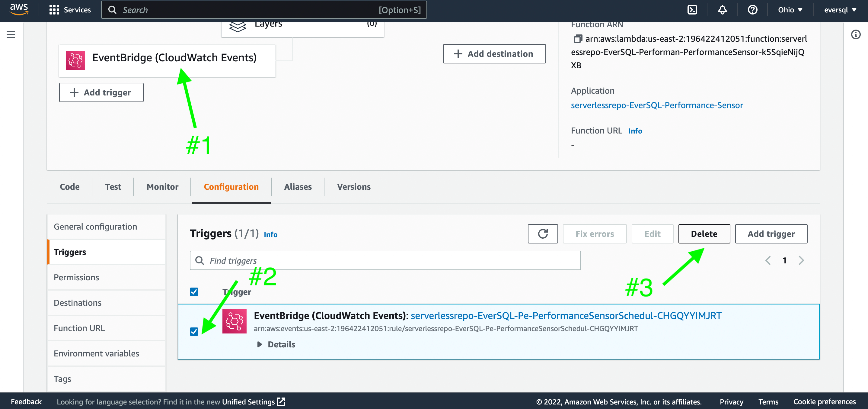Image resolution: width=868 pixels, height=409 pixels.
Task: Go to next page of triggers
Action: (x=801, y=260)
